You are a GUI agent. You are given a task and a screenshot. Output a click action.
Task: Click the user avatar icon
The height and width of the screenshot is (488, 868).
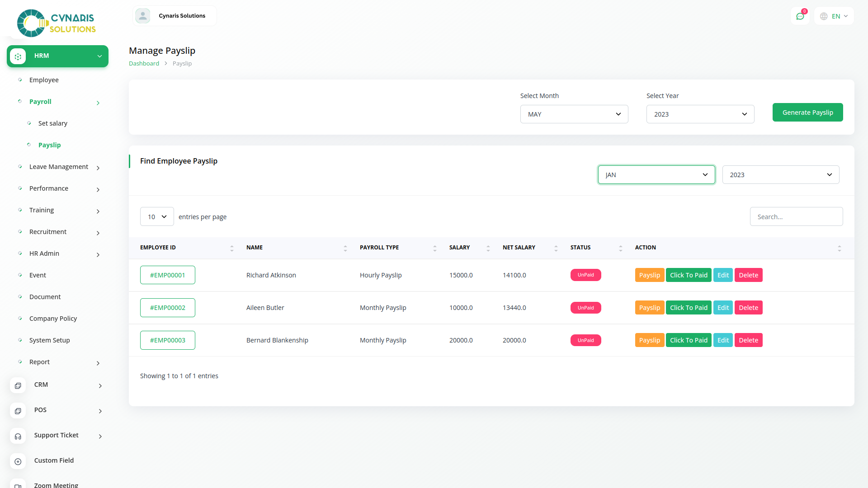(x=143, y=16)
